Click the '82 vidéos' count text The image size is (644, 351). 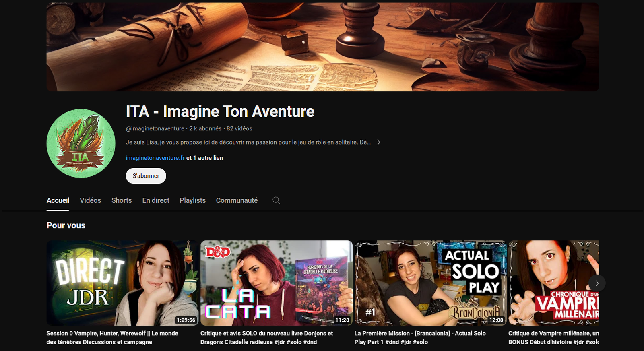point(239,128)
